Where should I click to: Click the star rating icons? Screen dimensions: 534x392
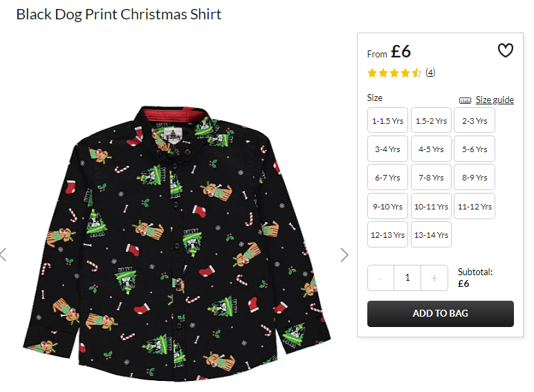(394, 73)
